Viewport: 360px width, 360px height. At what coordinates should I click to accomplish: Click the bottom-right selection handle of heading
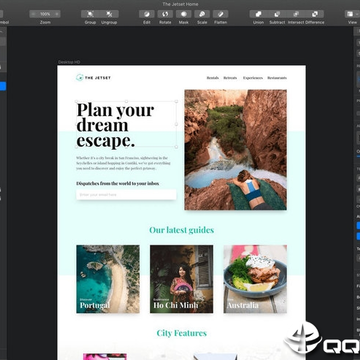pos(176,147)
